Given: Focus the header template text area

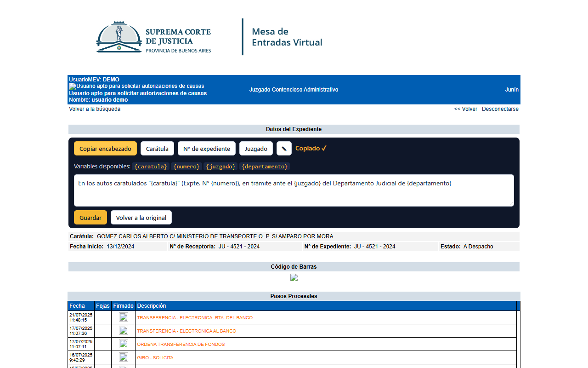Looking at the screenshot, I should click(294, 190).
